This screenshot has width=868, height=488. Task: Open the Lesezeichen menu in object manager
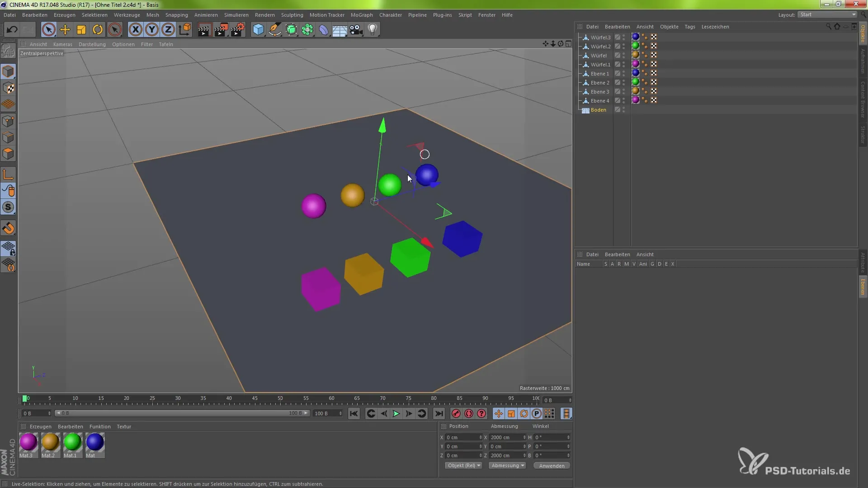click(715, 27)
